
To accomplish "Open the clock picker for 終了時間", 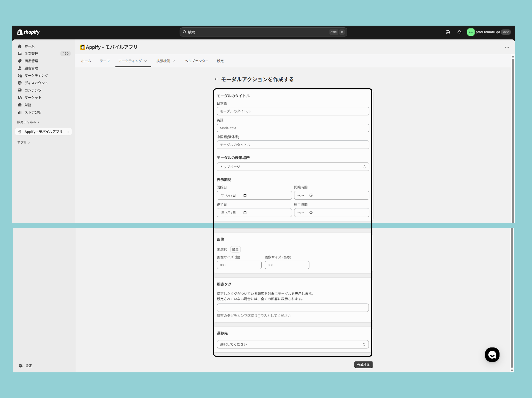I will pos(311,213).
